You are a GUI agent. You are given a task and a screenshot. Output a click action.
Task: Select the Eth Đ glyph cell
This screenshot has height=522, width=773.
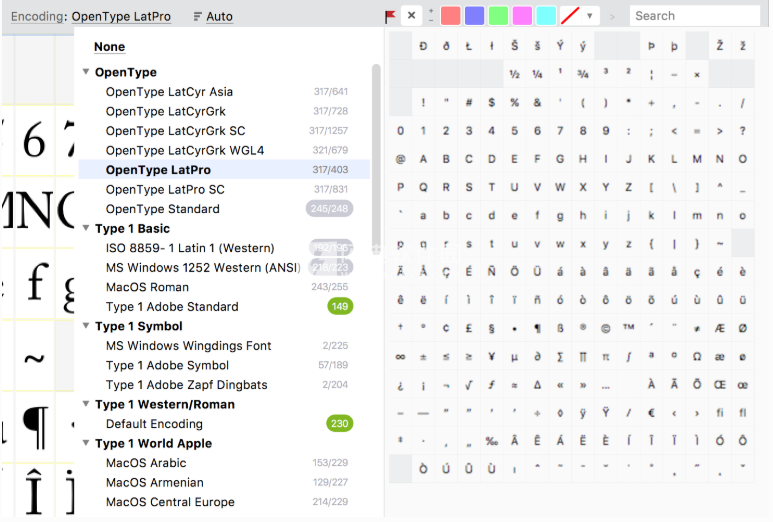coord(423,46)
